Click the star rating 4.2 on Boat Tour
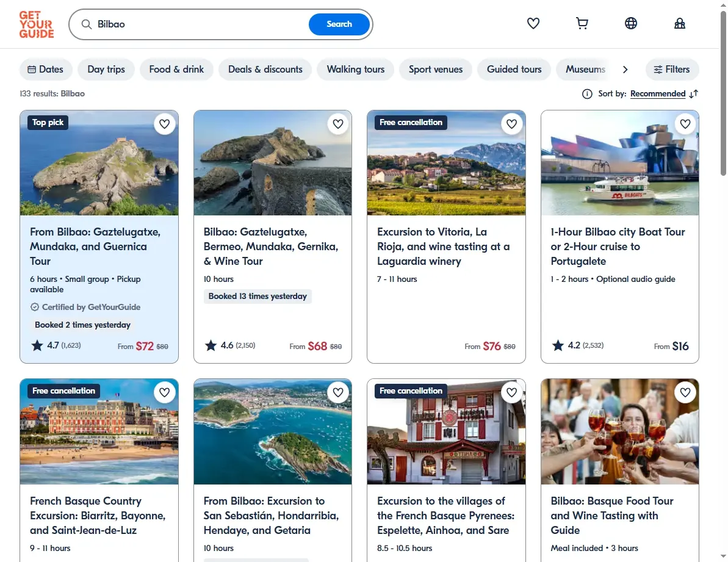 (558, 345)
